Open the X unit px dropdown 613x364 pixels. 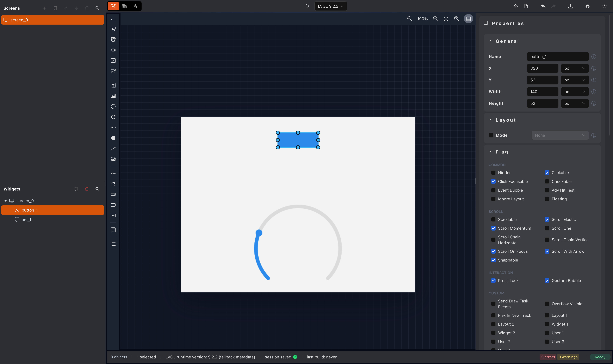coord(575,68)
